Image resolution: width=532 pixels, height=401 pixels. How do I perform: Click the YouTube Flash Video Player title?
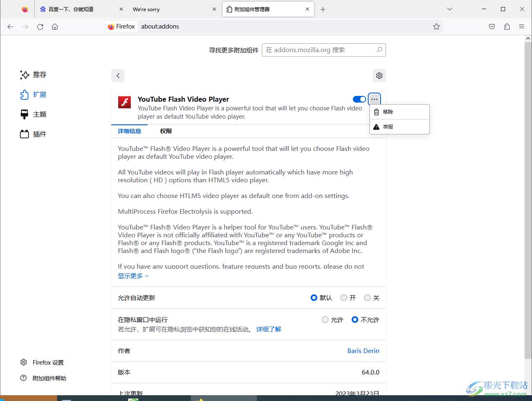183,99
